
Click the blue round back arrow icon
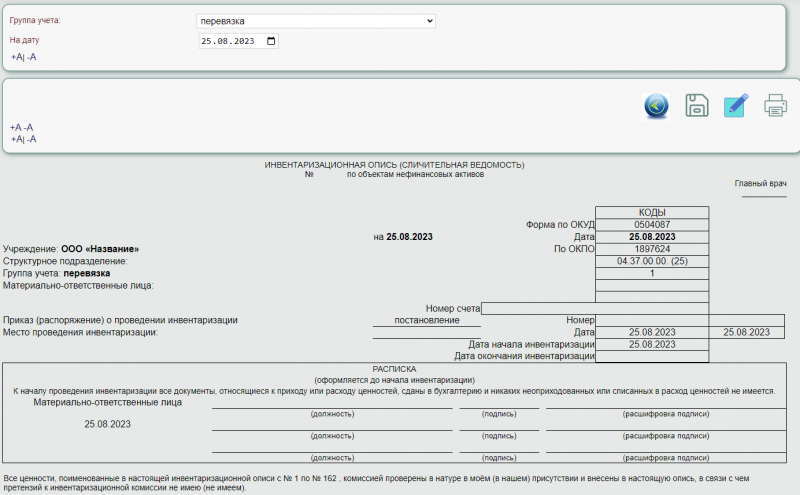click(x=656, y=105)
